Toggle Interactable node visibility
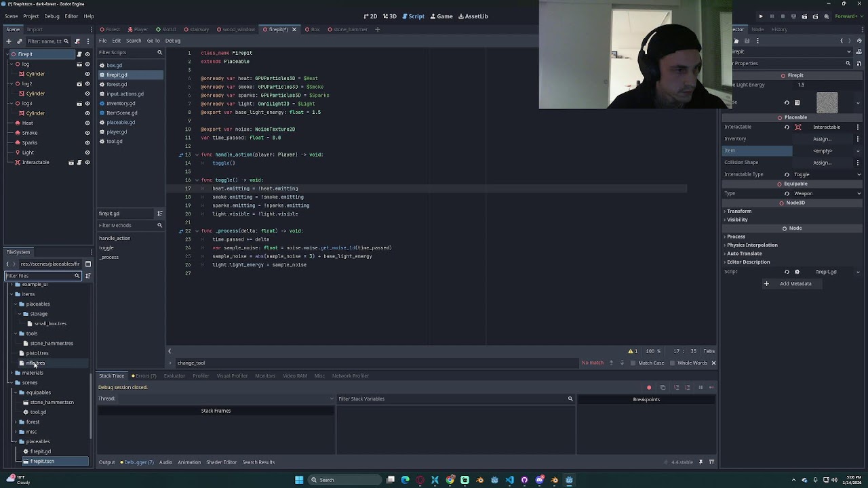The height and width of the screenshot is (488, 868). [x=87, y=163]
